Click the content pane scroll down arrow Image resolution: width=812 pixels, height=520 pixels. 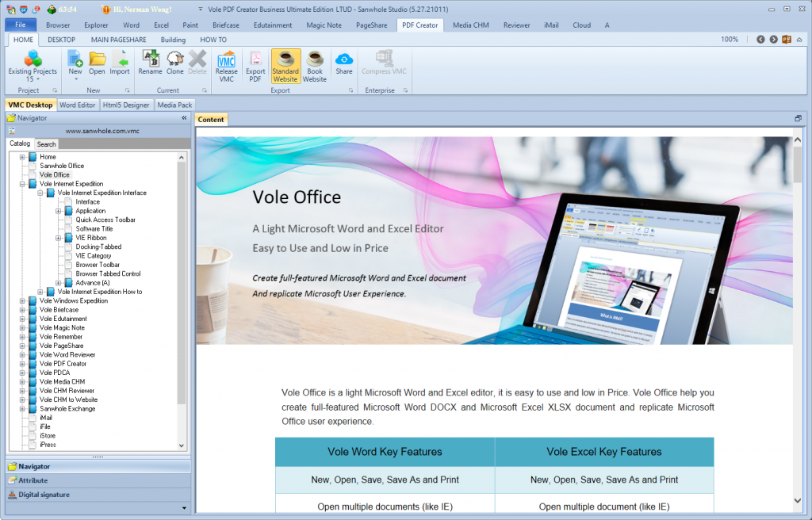pyautogui.click(x=798, y=500)
